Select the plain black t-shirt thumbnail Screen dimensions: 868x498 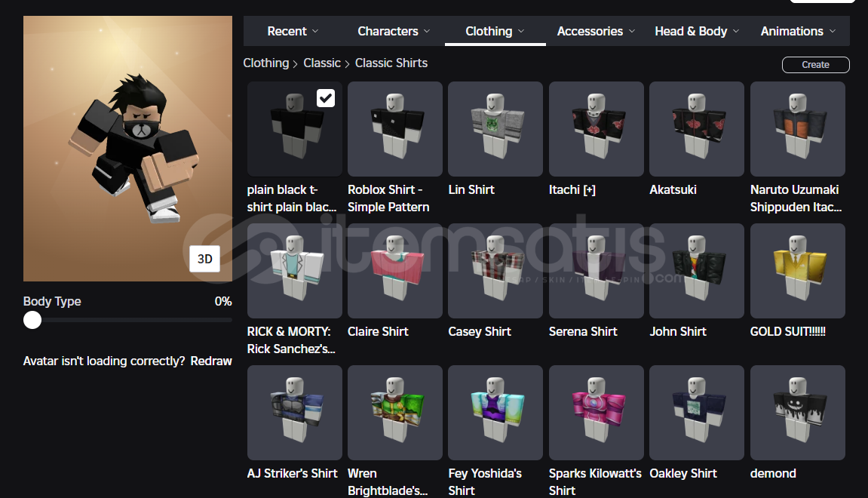tap(295, 129)
